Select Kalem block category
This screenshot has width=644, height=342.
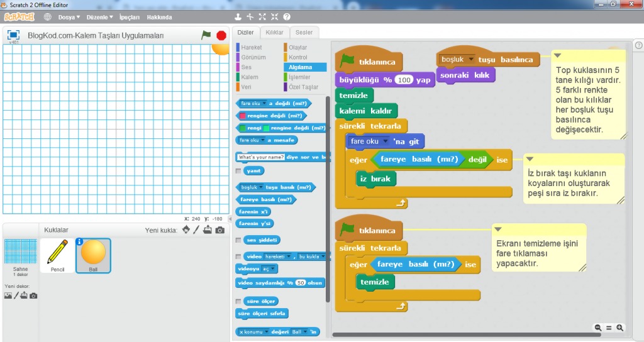(x=249, y=77)
